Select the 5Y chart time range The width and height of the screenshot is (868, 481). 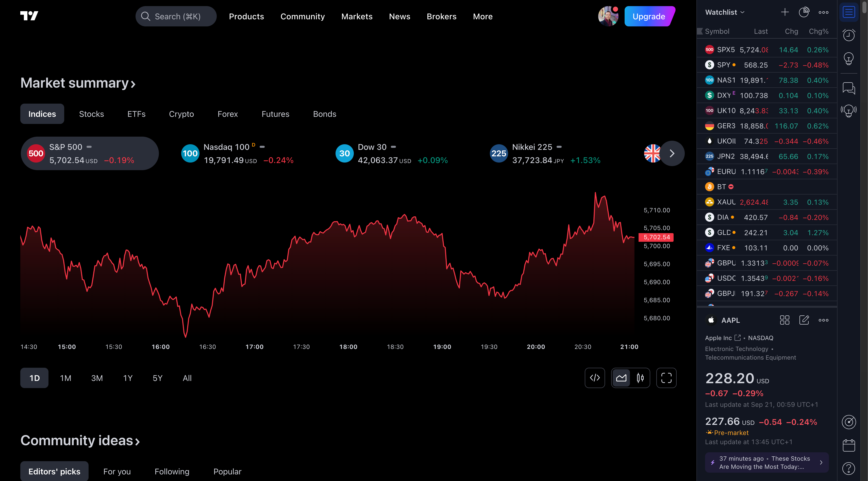point(157,378)
